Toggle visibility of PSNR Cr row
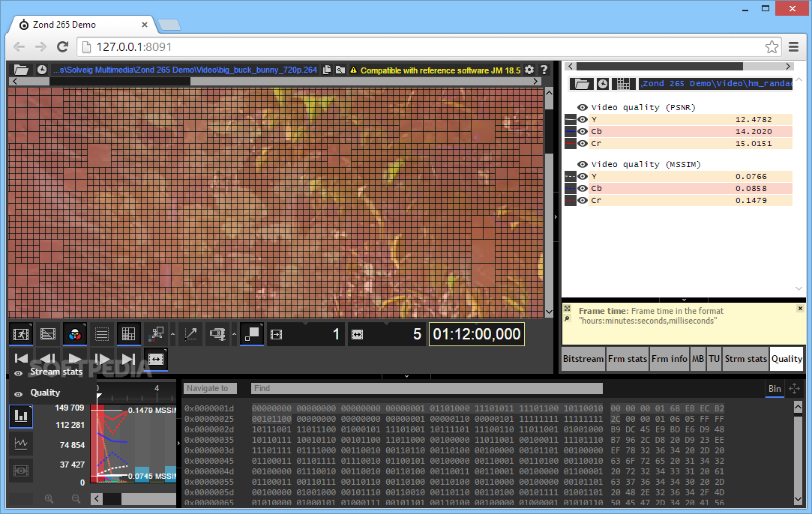This screenshot has height=514, width=812. (x=583, y=143)
